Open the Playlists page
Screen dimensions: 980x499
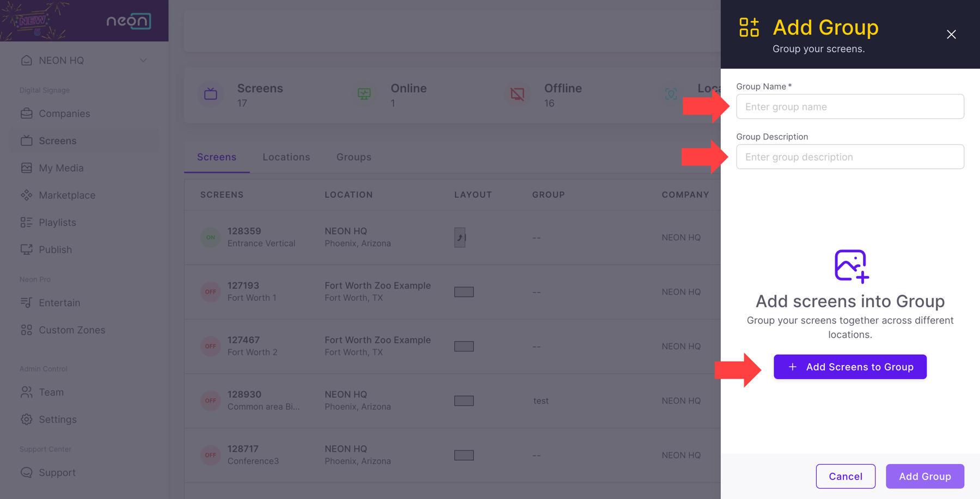tap(57, 222)
